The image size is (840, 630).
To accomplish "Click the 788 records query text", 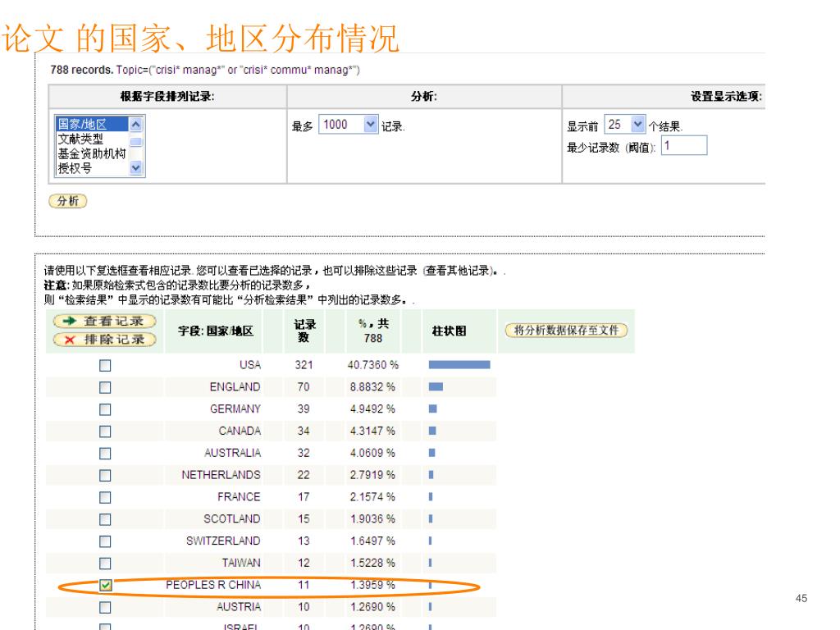I will [x=205, y=70].
